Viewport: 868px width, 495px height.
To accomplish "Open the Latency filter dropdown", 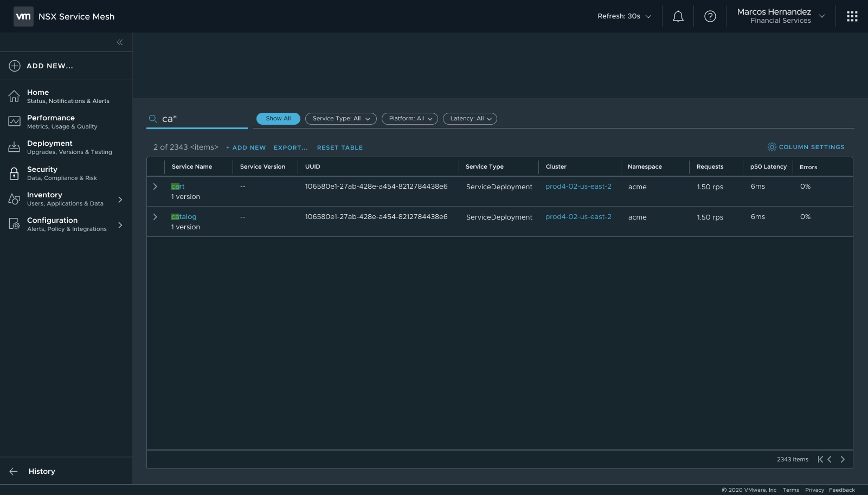I will point(470,119).
